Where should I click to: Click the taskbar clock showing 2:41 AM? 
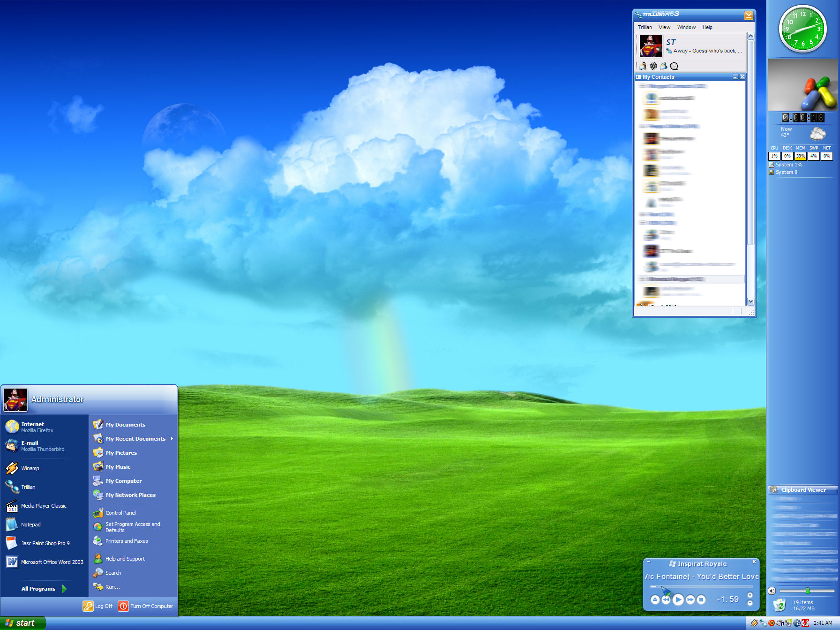tap(823, 623)
